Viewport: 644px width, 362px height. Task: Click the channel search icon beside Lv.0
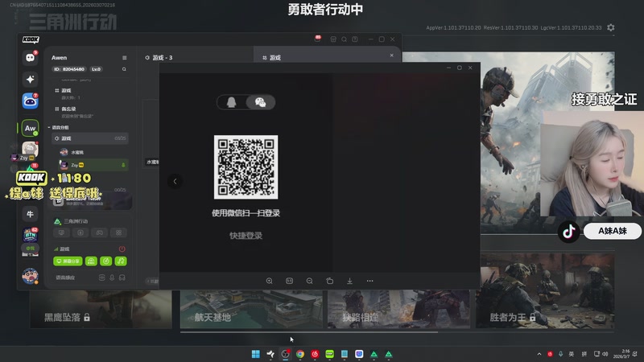click(124, 69)
